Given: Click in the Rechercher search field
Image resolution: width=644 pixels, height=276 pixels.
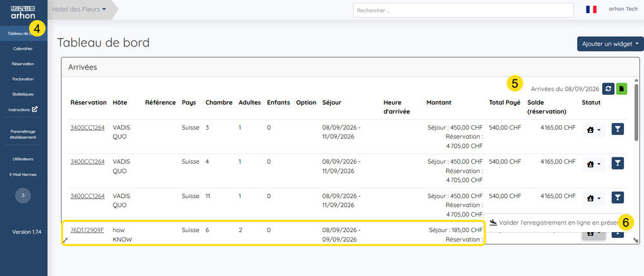Looking at the screenshot, I should click(x=463, y=10).
